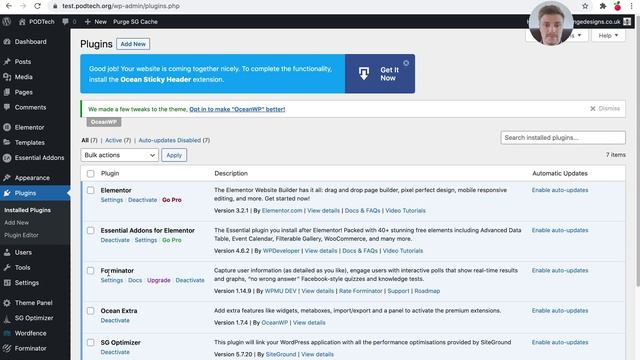Open the comments bubble in admin bar
Screen dimensions: 640x360
(65, 22)
